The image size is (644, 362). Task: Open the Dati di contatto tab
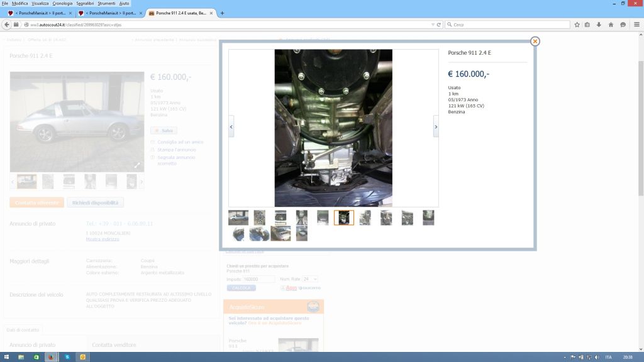pyautogui.click(x=23, y=330)
